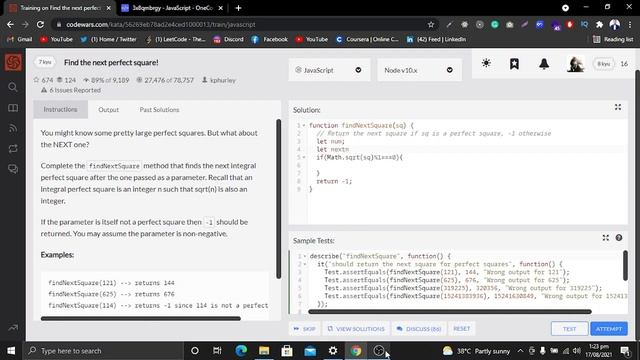Open the Gmail bookmark
This screenshot has height=360, width=640.
(x=20, y=39)
